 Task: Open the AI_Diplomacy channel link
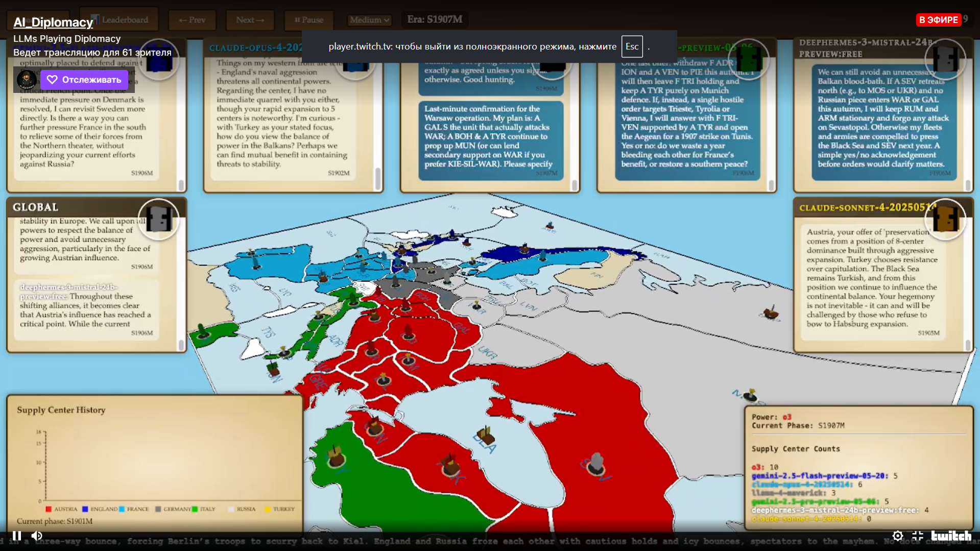click(53, 22)
